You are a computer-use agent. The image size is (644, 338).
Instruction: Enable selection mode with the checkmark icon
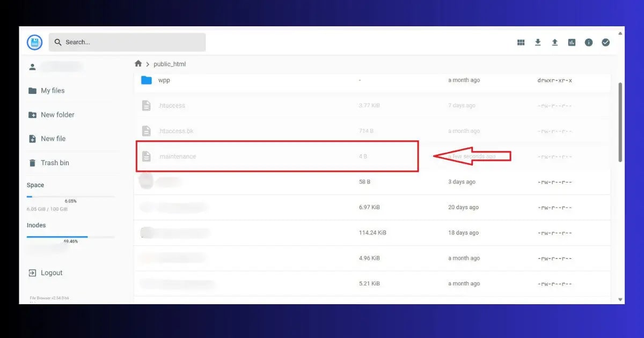pyautogui.click(x=606, y=42)
